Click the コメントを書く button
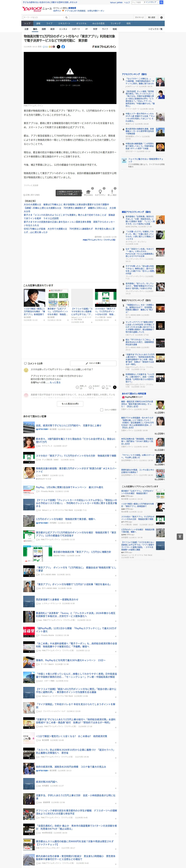Viewport: 186px width, 868px height. pos(93,363)
